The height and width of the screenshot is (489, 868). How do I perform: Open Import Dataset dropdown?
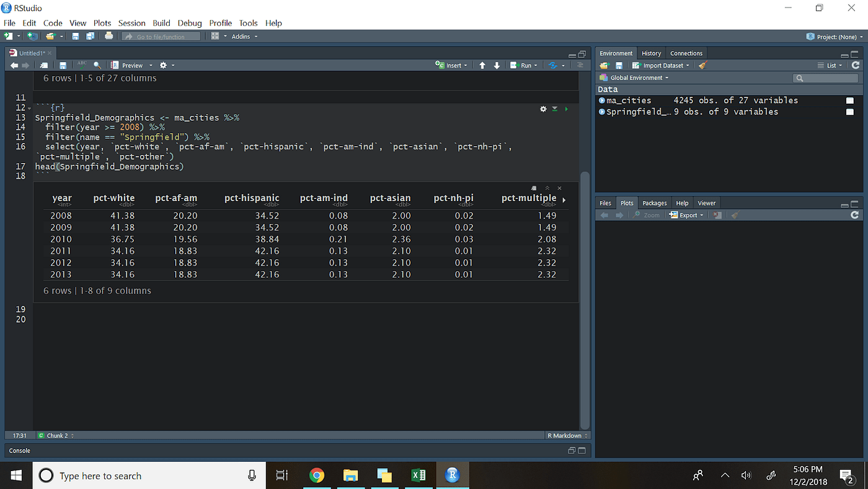tap(661, 65)
